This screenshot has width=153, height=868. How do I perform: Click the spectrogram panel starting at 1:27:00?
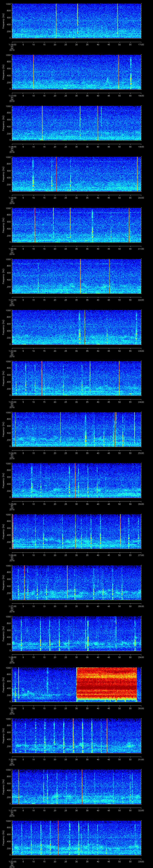pos(77,582)
